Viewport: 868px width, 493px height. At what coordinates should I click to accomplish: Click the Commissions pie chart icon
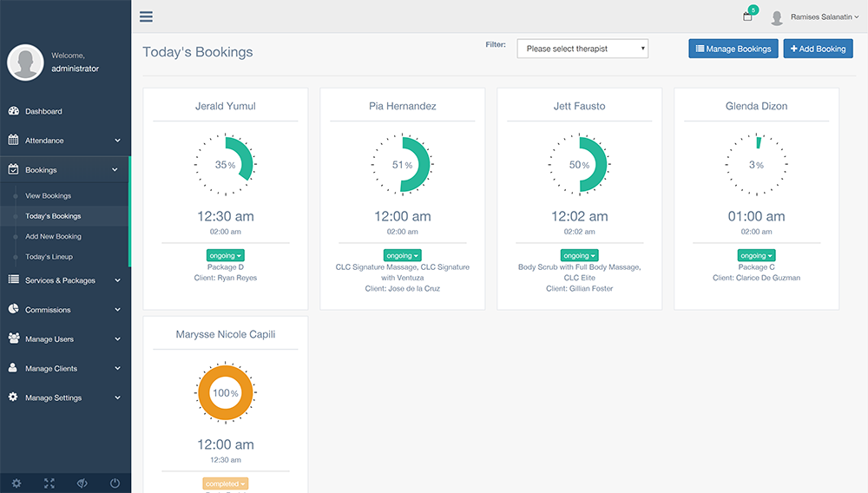point(14,310)
